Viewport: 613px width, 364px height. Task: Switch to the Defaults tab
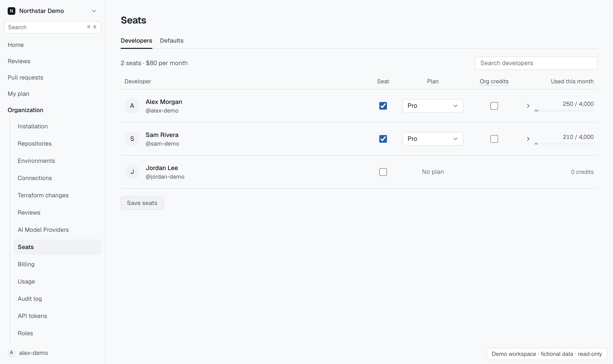[x=172, y=41]
